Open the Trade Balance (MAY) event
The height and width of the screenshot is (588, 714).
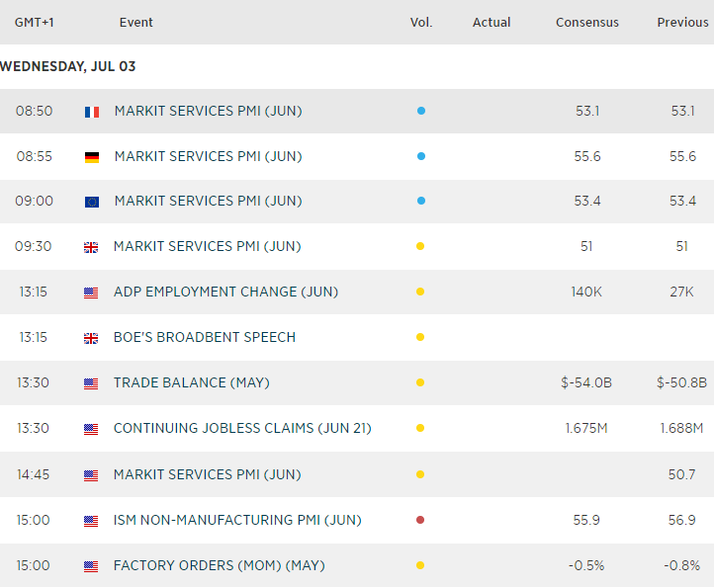(191, 382)
